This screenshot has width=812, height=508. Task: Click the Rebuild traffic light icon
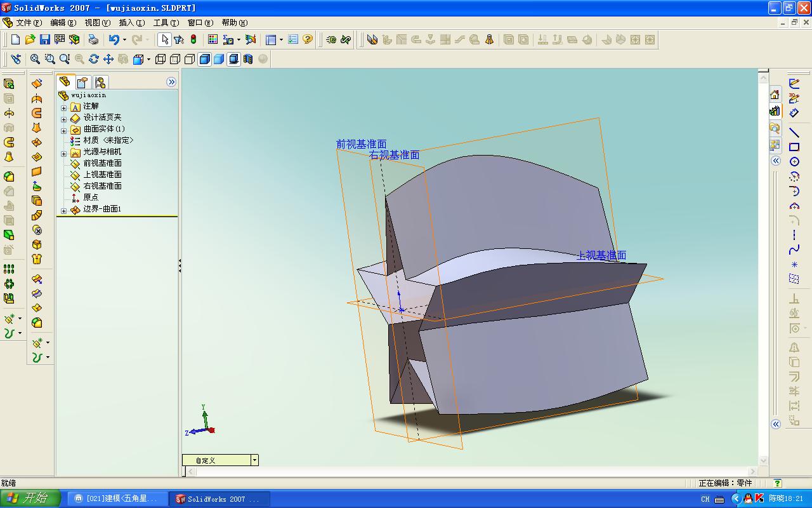tap(193, 39)
